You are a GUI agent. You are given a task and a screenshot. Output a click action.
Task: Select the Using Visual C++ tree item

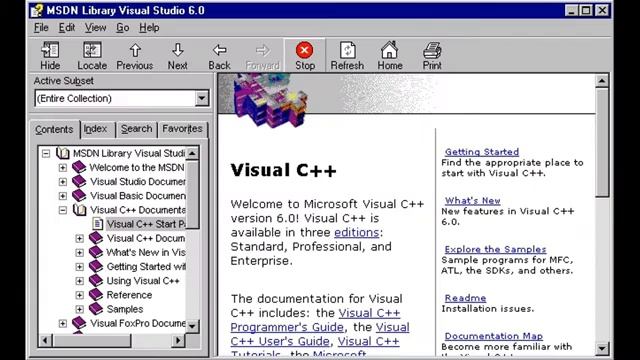(143, 281)
